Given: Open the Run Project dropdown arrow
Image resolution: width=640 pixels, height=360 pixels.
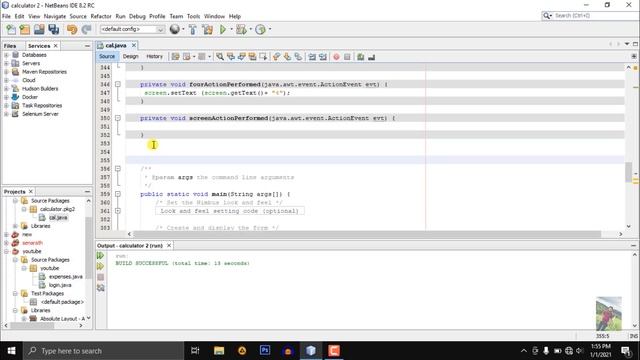Looking at the screenshot, I should coord(231,29).
